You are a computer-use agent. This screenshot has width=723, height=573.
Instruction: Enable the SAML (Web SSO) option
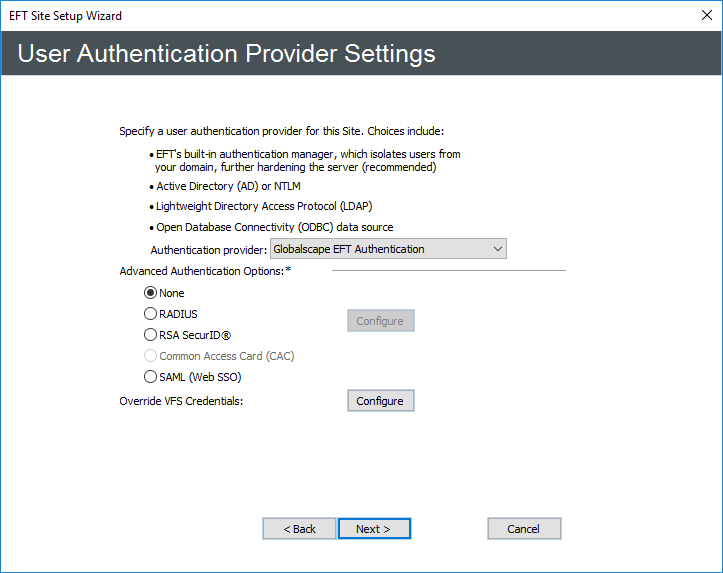(151, 377)
